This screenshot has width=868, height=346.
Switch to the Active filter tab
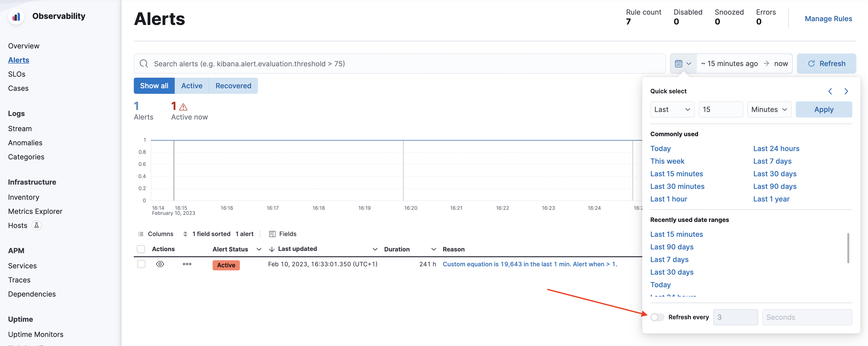pos(191,85)
